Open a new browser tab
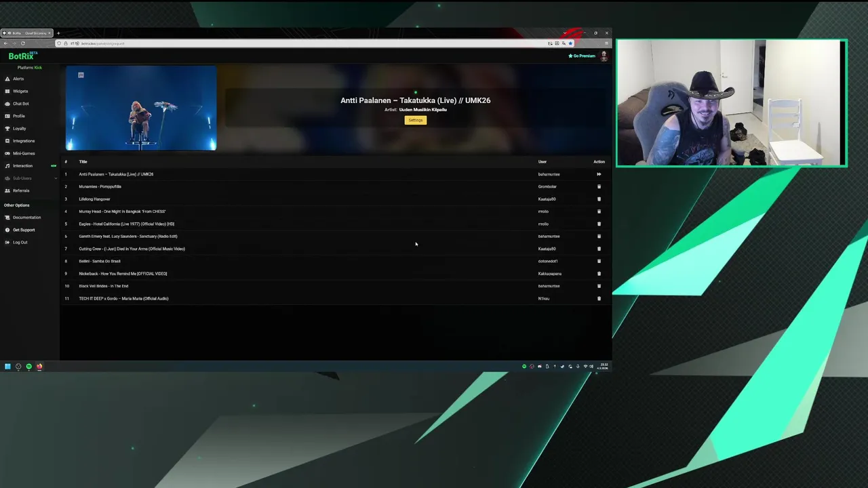The height and width of the screenshot is (488, 868). [58, 33]
